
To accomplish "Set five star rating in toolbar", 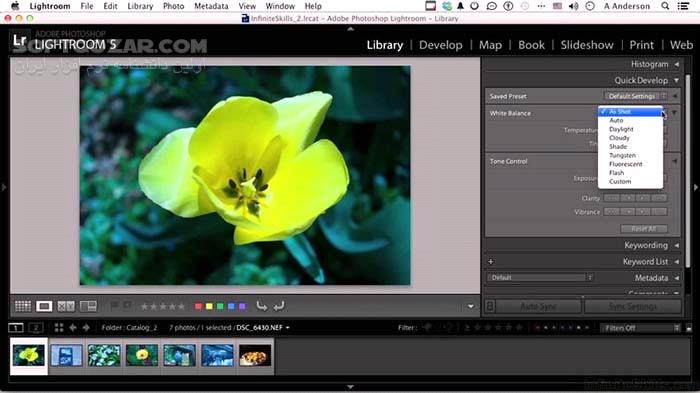I will 181,306.
